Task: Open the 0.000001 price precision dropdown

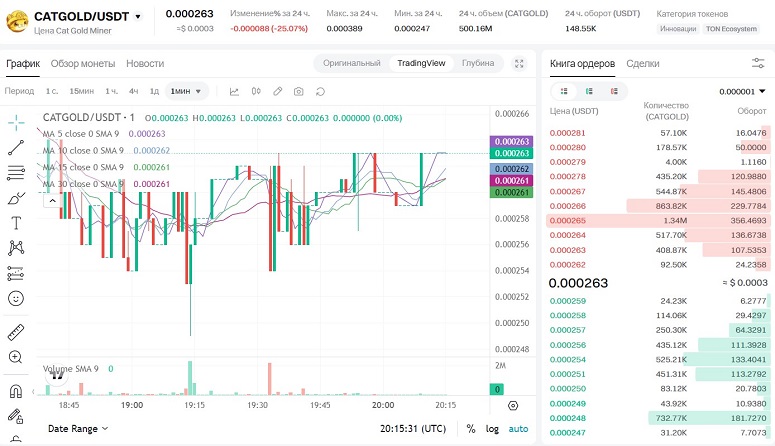Action: coord(742,91)
